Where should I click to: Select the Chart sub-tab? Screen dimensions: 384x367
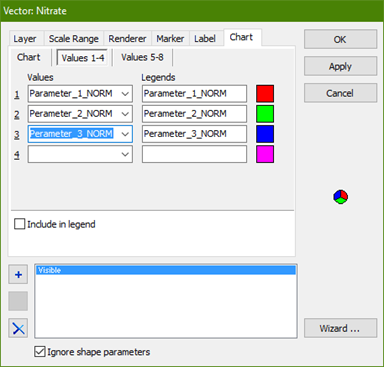[x=29, y=57]
